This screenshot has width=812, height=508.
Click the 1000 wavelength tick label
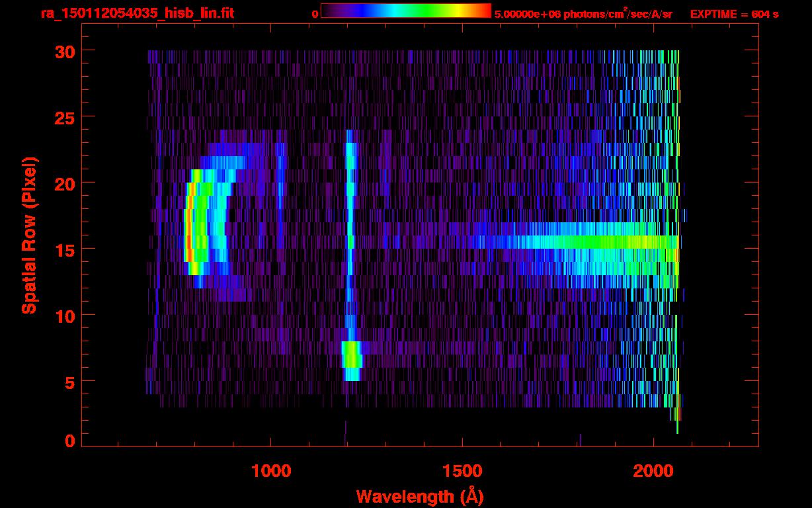pyautogui.click(x=271, y=471)
